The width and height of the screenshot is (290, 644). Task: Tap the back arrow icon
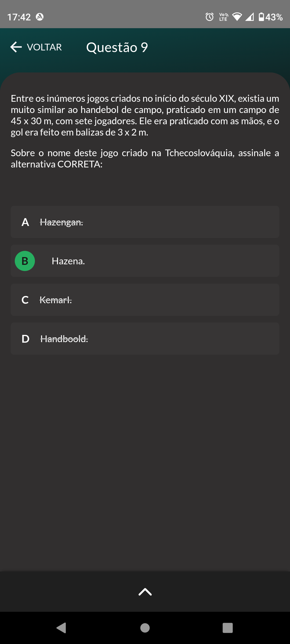click(16, 47)
